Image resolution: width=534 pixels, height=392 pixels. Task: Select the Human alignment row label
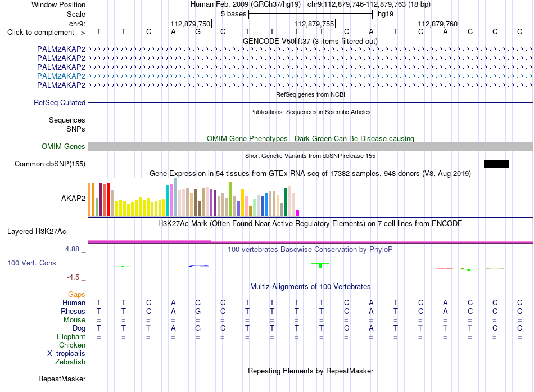point(74,303)
